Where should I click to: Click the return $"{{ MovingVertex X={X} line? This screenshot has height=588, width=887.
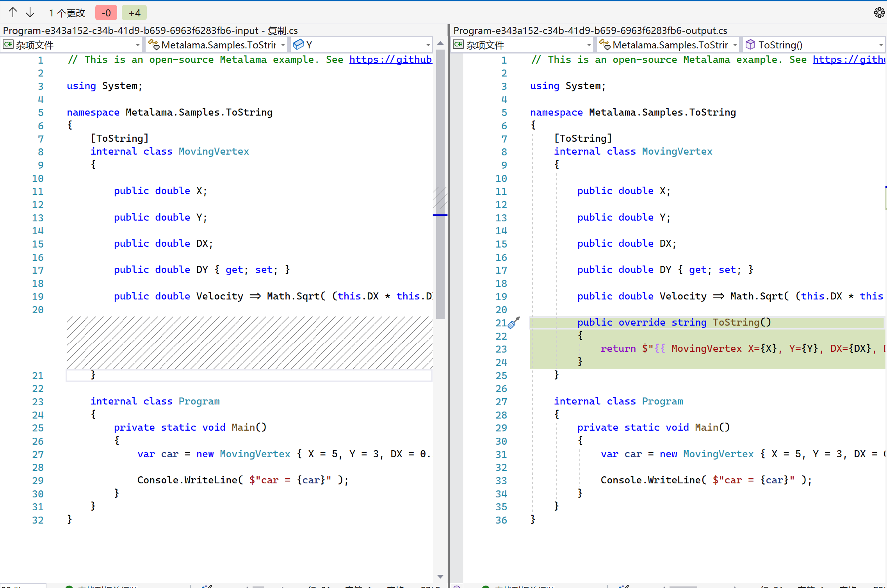point(743,349)
